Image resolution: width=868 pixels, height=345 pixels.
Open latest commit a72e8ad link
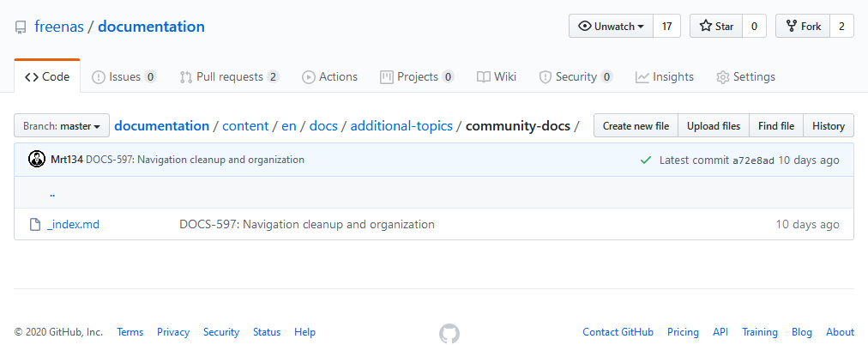pyautogui.click(x=753, y=160)
